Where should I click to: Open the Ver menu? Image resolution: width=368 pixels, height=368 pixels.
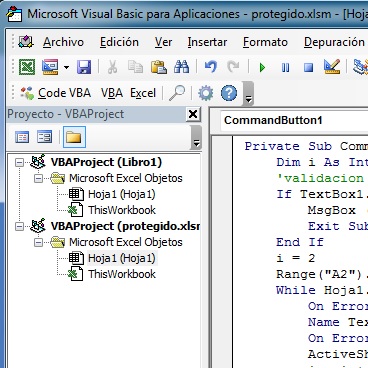click(x=163, y=42)
